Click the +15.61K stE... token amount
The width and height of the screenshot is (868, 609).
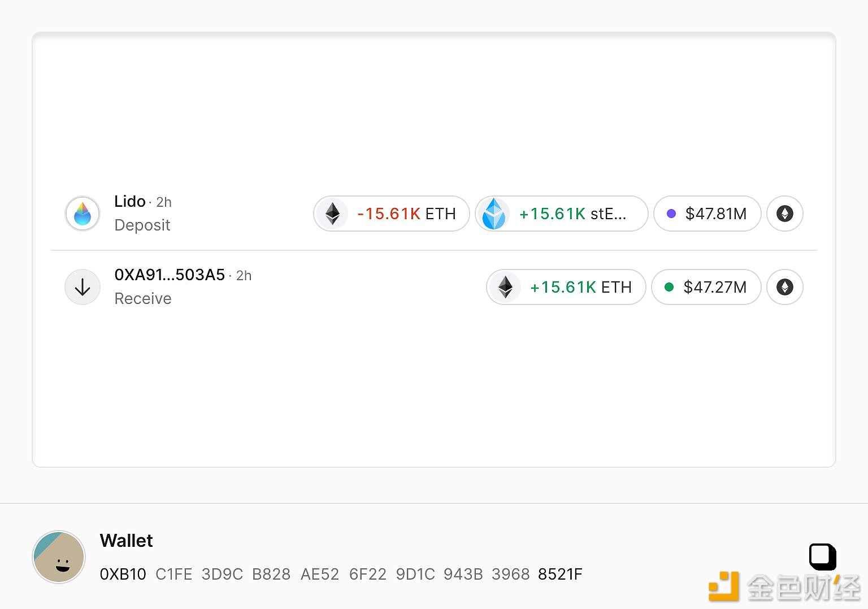point(572,214)
